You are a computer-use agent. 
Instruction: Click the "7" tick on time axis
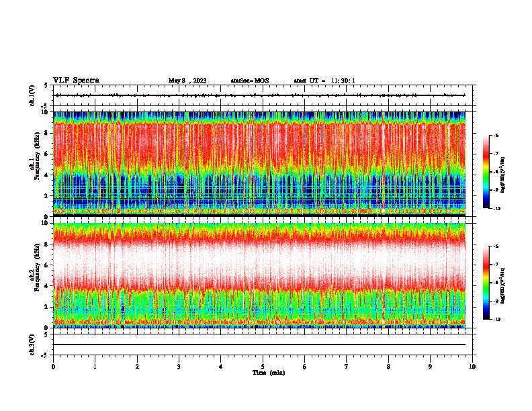point(347,367)
